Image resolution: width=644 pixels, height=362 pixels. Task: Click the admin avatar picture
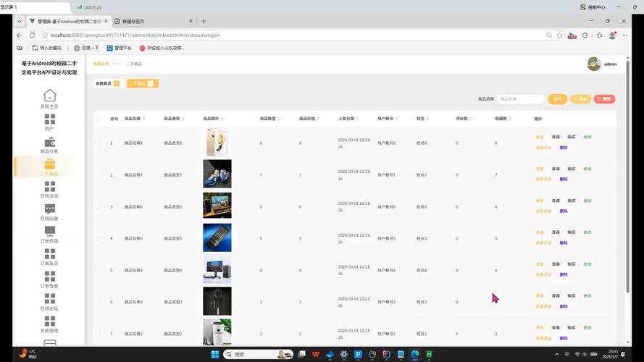coord(593,64)
